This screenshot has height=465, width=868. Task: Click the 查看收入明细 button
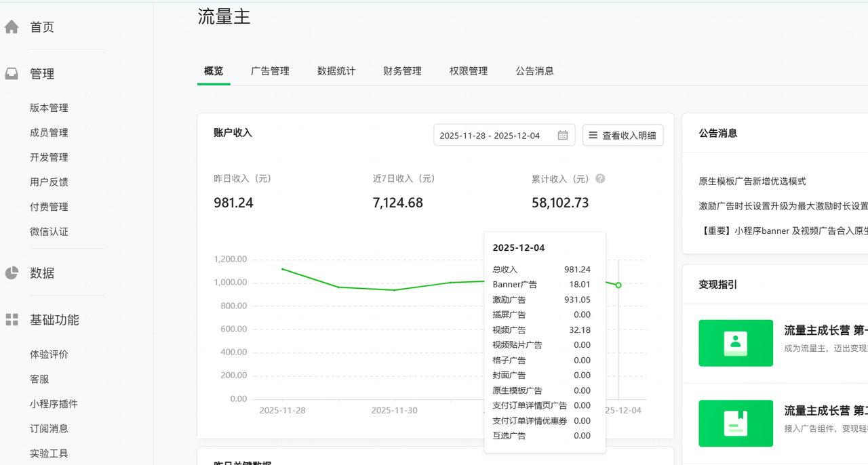[x=623, y=135]
